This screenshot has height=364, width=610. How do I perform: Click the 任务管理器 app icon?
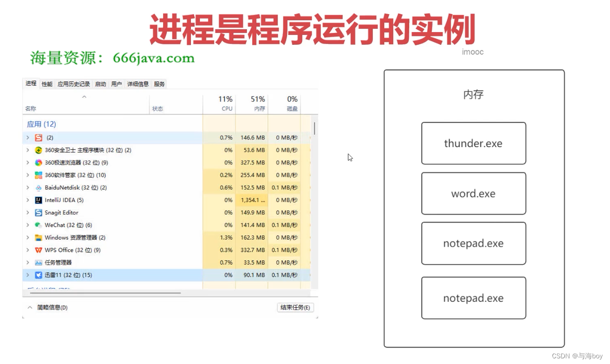[x=39, y=263]
